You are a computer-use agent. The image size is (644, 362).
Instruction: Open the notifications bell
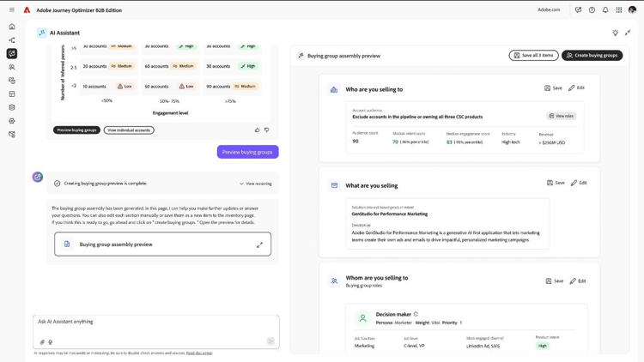[x=605, y=10]
